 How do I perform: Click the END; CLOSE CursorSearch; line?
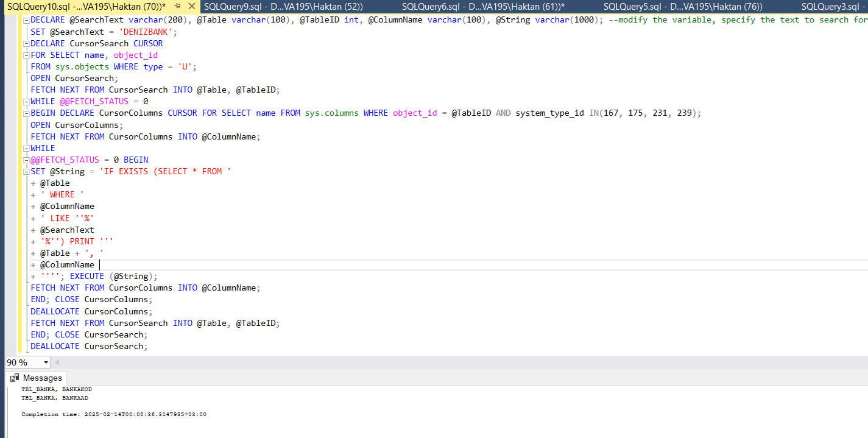89,334
